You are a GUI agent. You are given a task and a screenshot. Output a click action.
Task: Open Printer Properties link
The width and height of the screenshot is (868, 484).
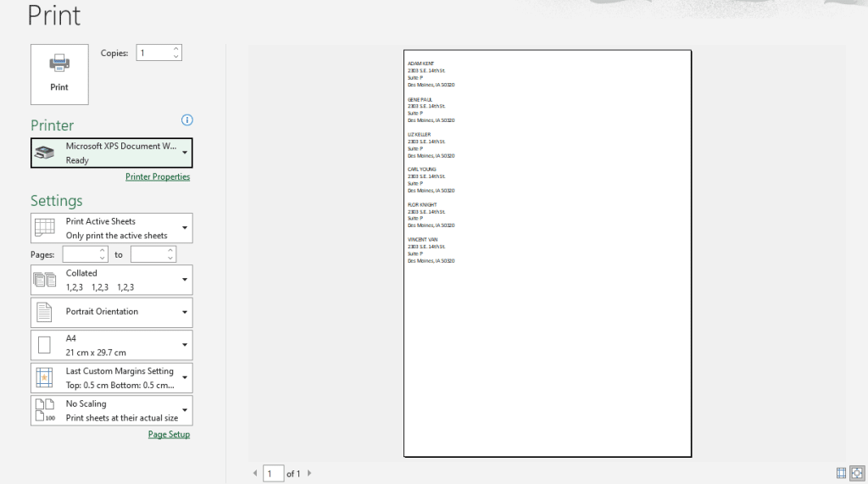[158, 177]
